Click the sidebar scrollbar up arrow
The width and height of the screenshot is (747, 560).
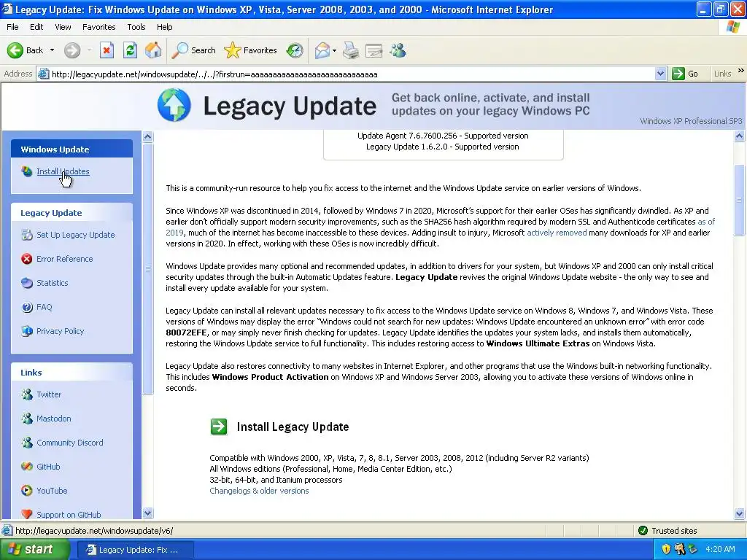(147, 137)
